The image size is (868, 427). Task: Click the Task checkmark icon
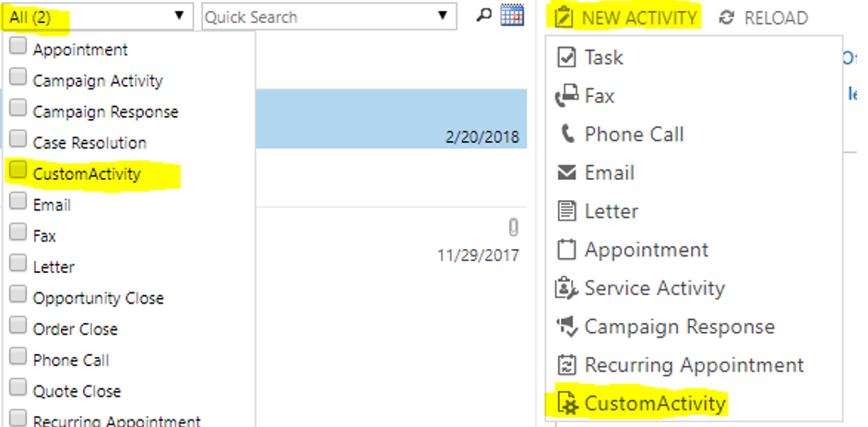566,57
